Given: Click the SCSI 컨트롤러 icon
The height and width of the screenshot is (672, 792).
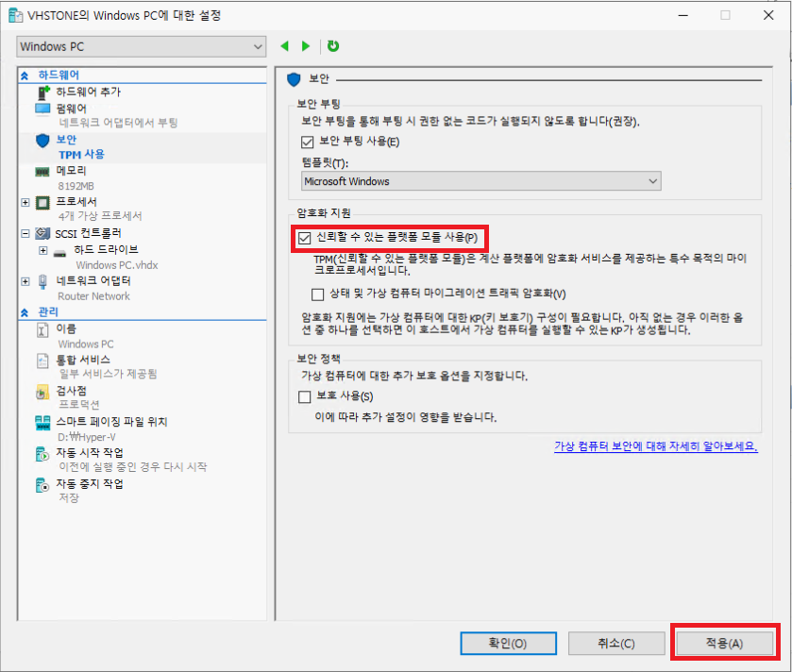Looking at the screenshot, I should coord(42,233).
